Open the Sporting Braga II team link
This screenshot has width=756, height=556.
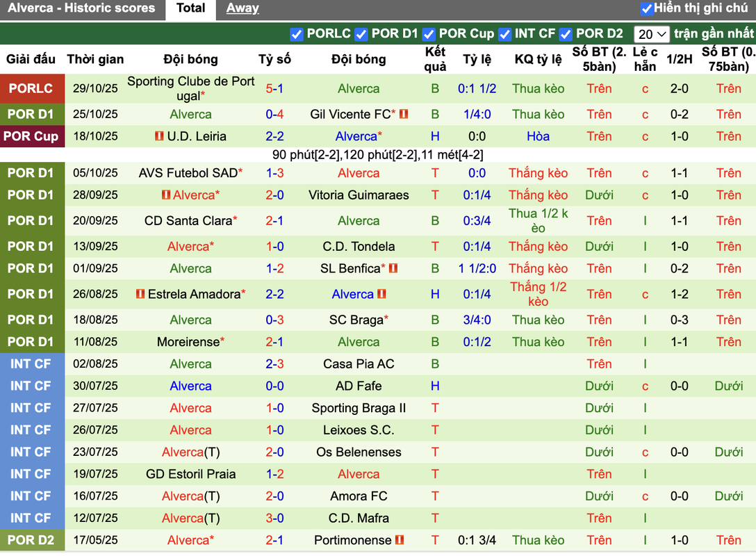[x=359, y=409]
